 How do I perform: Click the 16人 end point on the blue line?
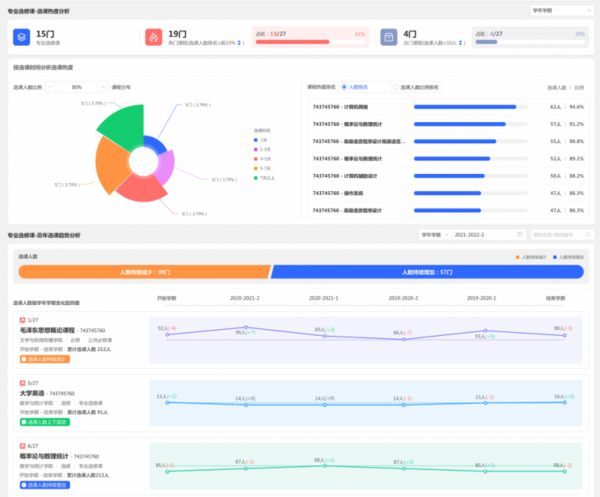(x=564, y=402)
